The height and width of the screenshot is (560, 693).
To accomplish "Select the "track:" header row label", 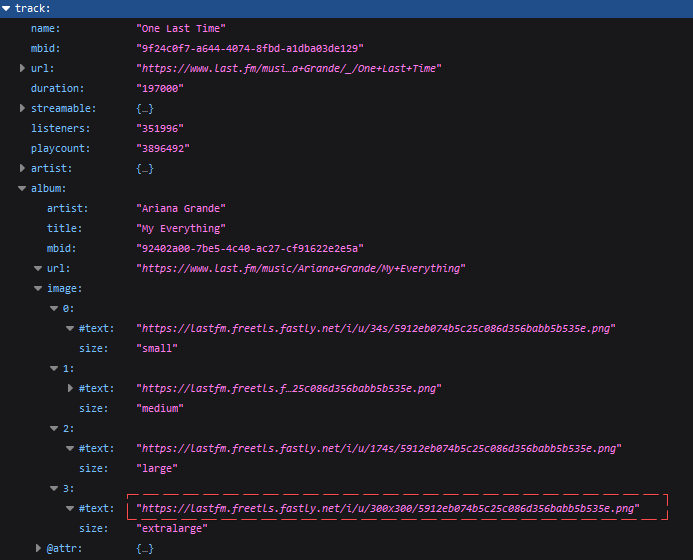I will pyautogui.click(x=33, y=8).
